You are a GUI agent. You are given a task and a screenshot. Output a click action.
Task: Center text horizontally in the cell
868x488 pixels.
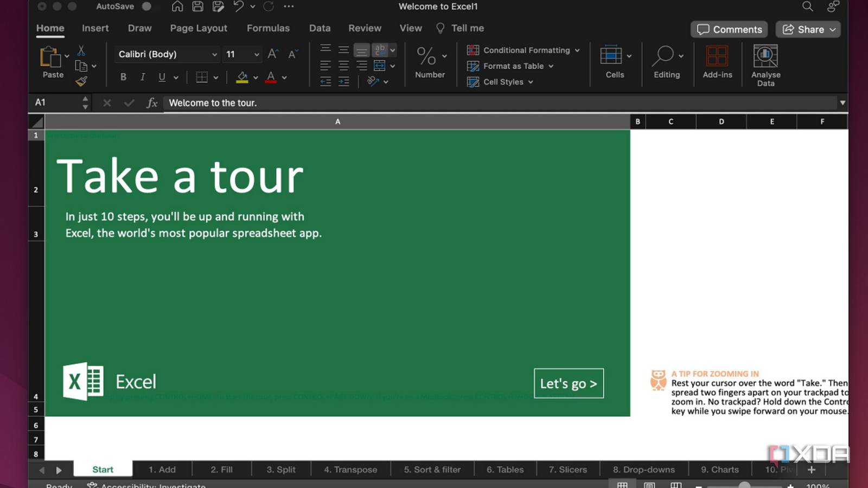coord(343,66)
